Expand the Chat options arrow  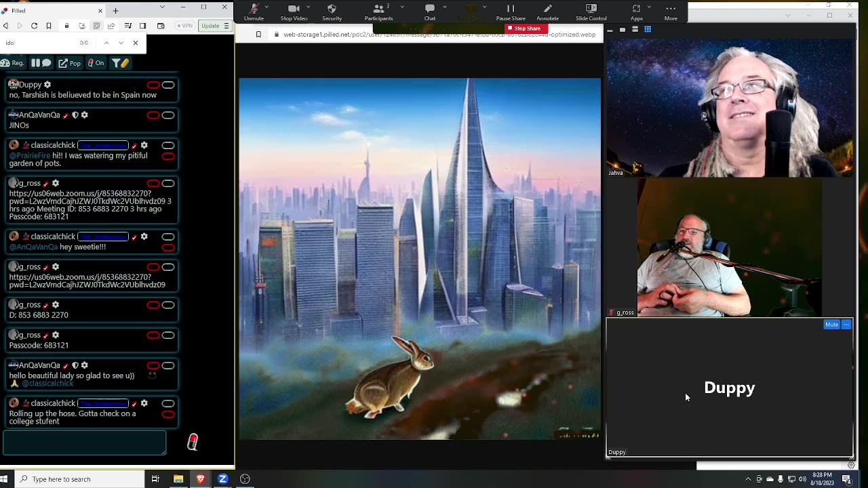click(x=446, y=7)
